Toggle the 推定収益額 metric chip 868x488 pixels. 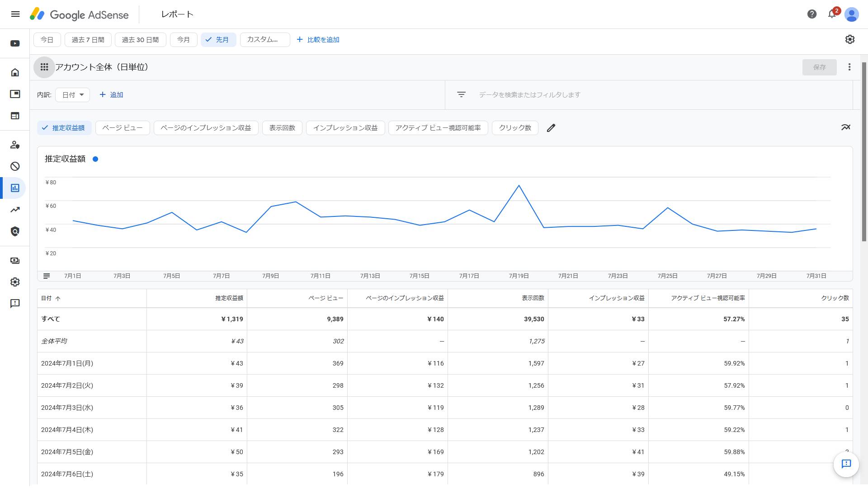[64, 128]
